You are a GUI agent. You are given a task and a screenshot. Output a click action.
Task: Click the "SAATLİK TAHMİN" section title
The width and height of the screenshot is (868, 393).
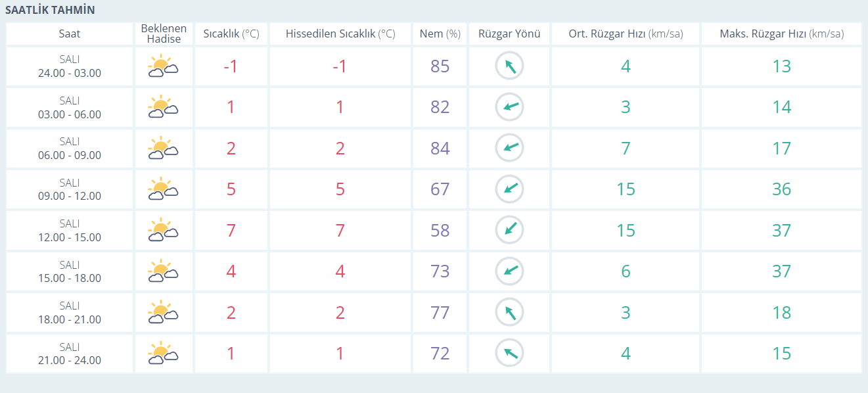pyautogui.click(x=50, y=10)
